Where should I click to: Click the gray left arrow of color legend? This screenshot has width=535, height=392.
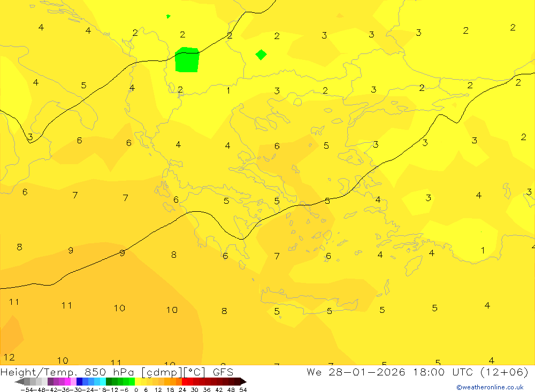[19, 382]
